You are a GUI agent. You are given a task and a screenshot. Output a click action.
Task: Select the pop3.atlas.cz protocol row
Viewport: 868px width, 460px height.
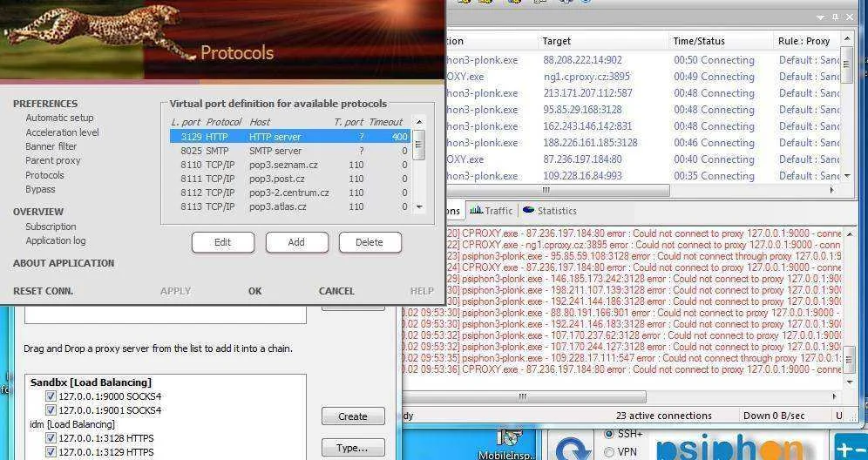click(x=290, y=207)
